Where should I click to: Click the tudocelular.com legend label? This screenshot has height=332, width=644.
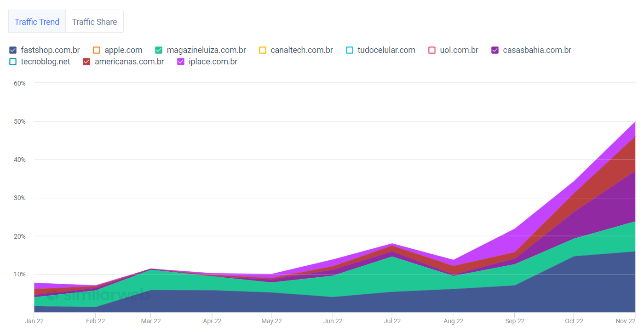pyautogui.click(x=386, y=50)
